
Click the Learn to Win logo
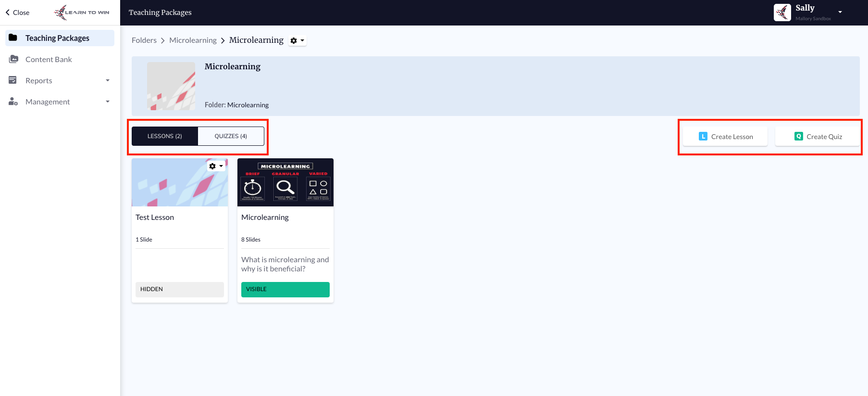tap(81, 13)
